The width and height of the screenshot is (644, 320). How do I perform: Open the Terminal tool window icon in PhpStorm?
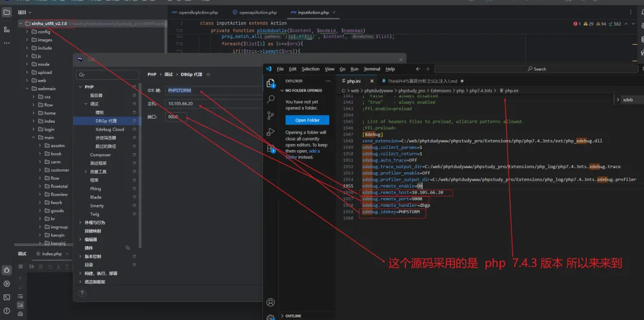coord(7,297)
